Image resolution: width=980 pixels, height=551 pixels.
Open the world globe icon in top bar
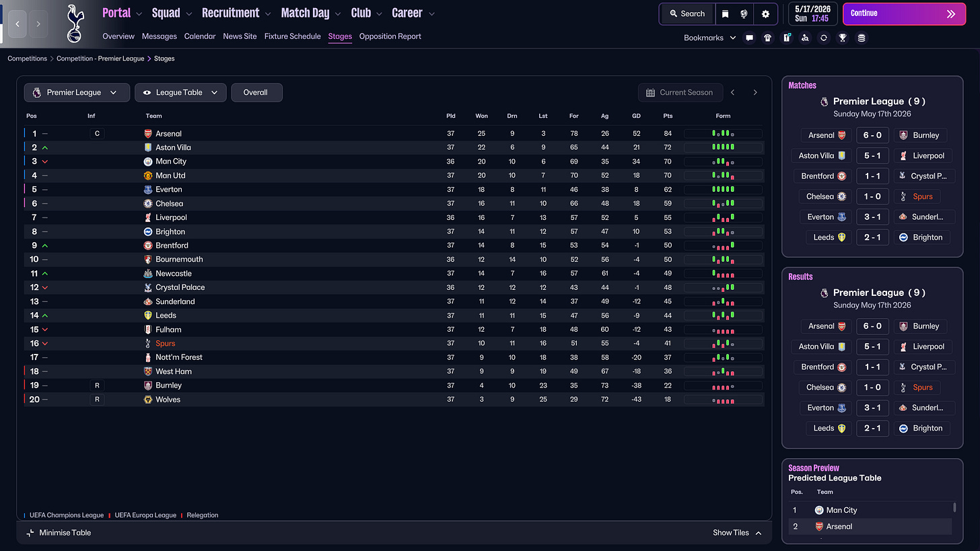[744, 13]
